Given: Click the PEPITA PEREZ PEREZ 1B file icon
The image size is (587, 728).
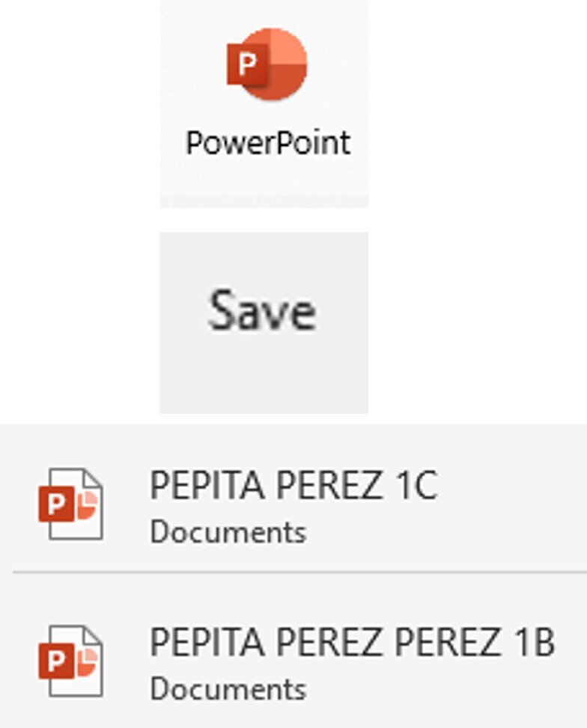Looking at the screenshot, I should [71, 661].
